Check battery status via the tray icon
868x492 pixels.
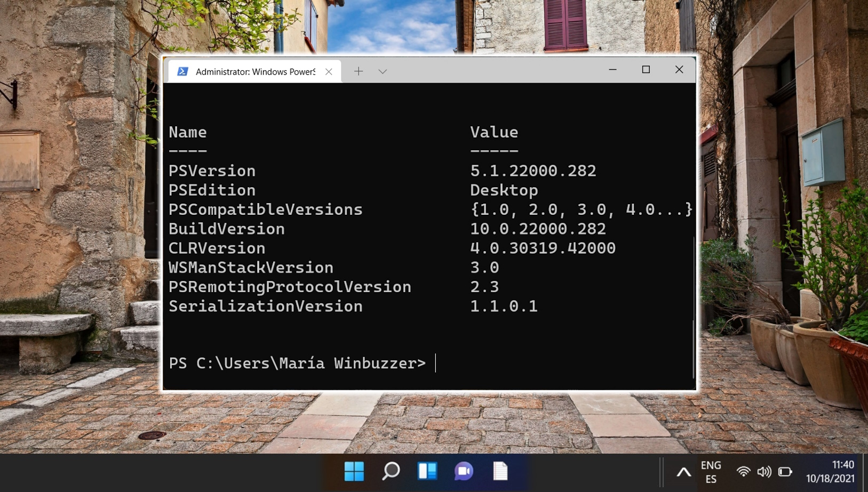click(786, 472)
